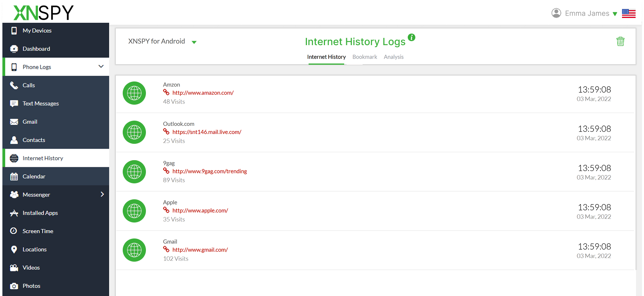Click the 35 Visits text

pyautogui.click(x=174, y=219)
